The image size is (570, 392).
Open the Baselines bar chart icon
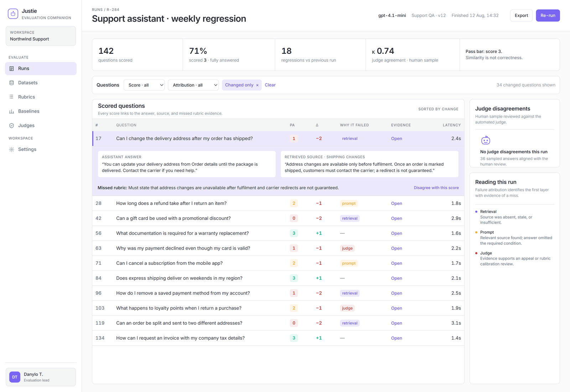(11, 111)
